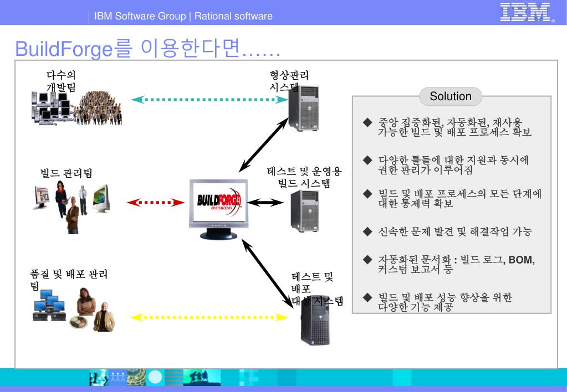Click the '다수의 개발팀' label
The image size is (567, 392).
tap(61, 81)
